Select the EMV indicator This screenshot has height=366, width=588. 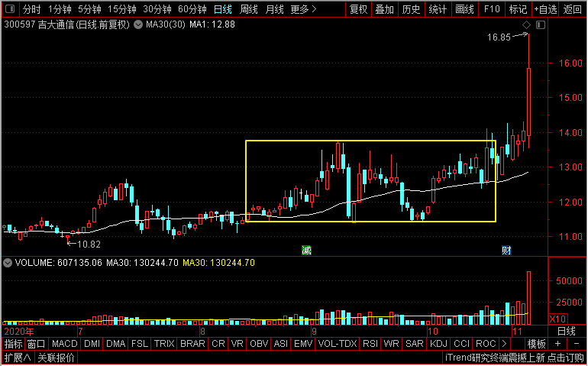[303, 344]
